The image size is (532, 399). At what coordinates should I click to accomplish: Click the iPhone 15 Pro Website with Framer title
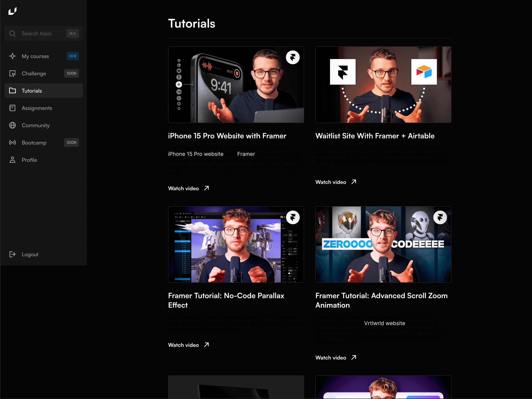pos(227,136)
